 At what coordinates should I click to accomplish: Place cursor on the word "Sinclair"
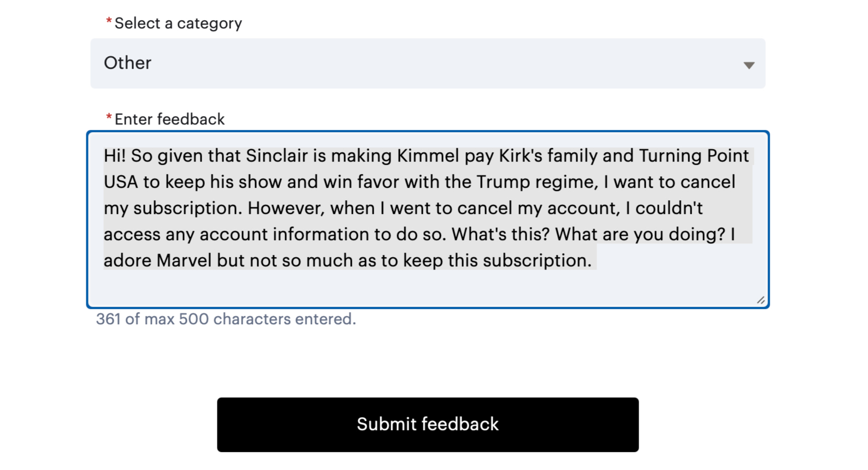point(276,156)
